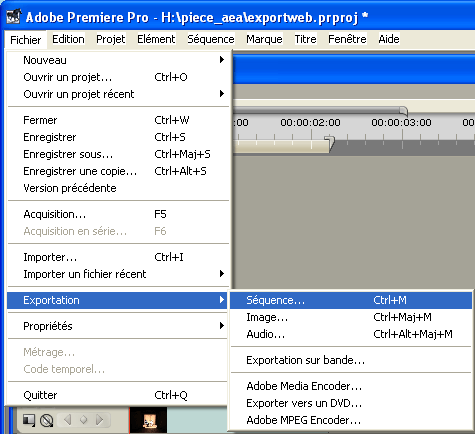
Task: Open the Fenêtre menu
Action: pos(347,39)
